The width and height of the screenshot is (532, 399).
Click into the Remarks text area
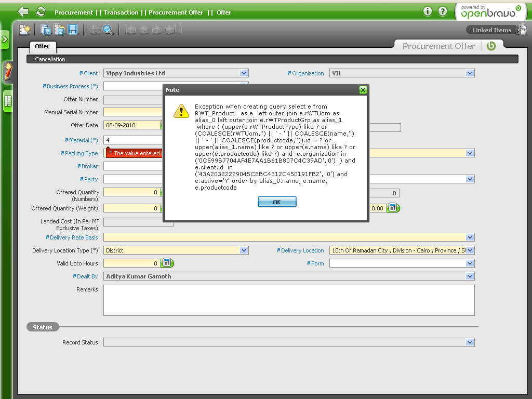(x=289, y=300)
